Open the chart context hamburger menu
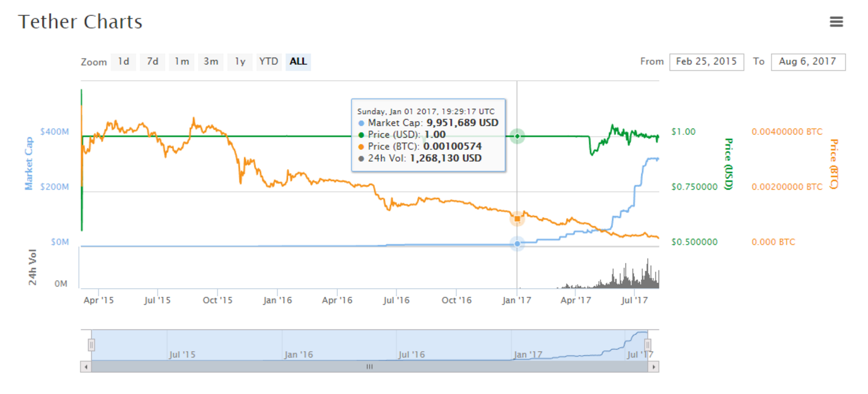The width and height of the screenshot is (868, 394). tap(836, 22)
